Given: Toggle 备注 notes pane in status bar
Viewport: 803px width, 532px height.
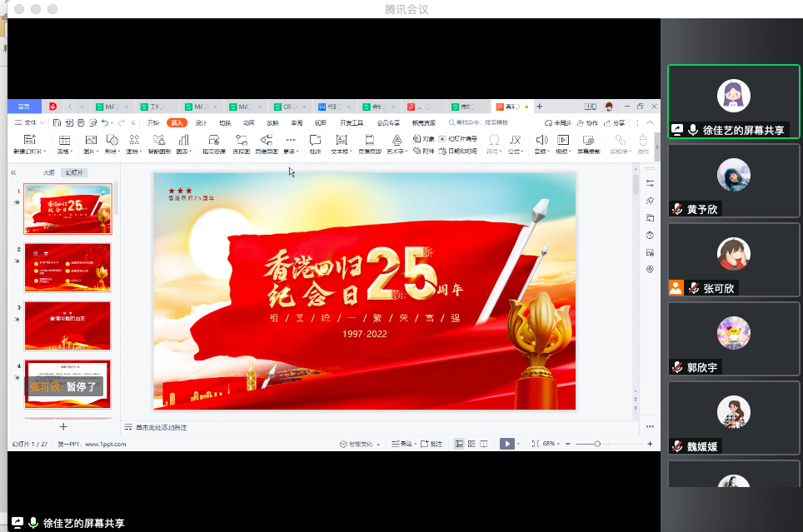Looking at the screenshot, I should [x=401, y=444].
